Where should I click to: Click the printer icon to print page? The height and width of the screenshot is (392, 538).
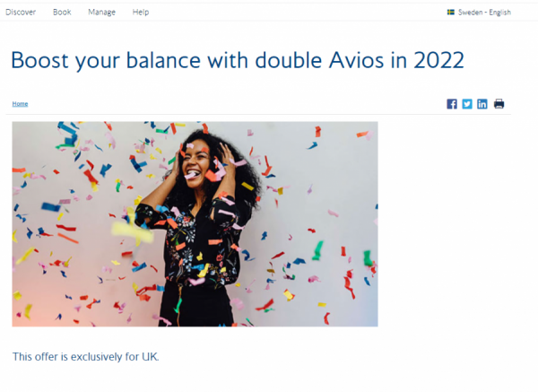coord(499,104)
